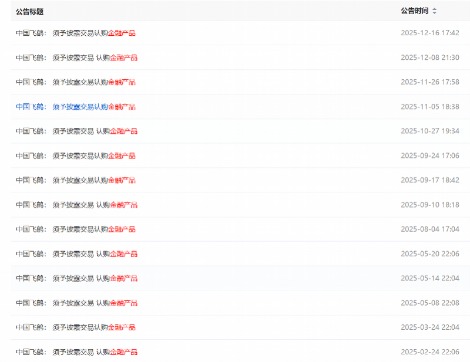This screenshot has width=470, height=362.
Task: Open the 中国飞鹤 announcement link dated 2025-05-08
Action: coord(77,303)
